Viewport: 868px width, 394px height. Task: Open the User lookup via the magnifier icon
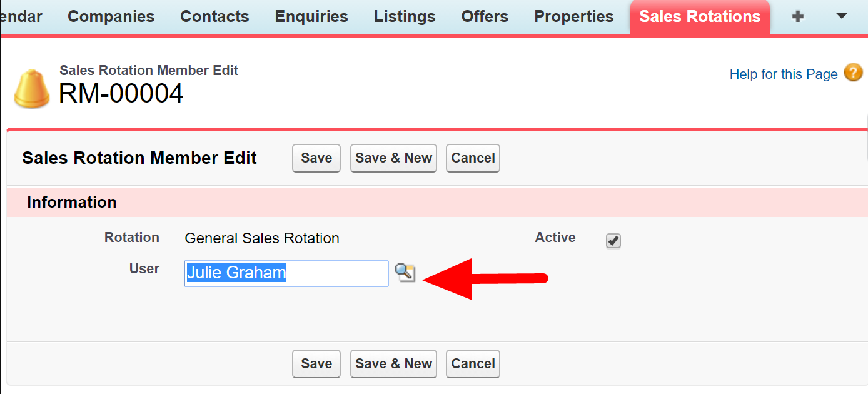pyautogui.click(x=406, y=273)
